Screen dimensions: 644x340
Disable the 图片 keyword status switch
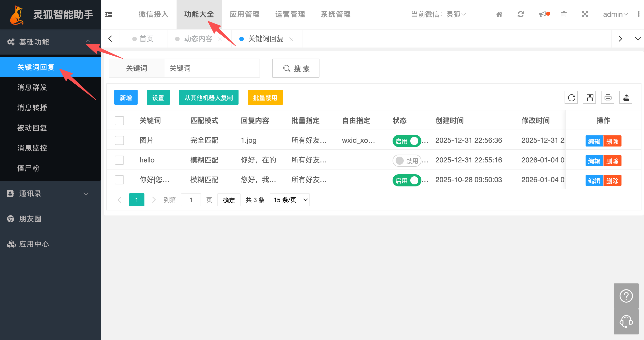[407, 141]
